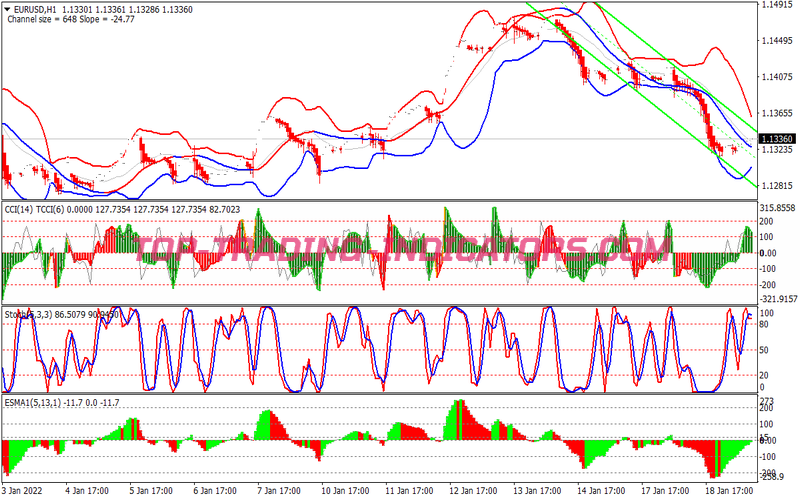
Task: Click the 273 value on ESMA1 scale
Action: click(x=766, y=401)
